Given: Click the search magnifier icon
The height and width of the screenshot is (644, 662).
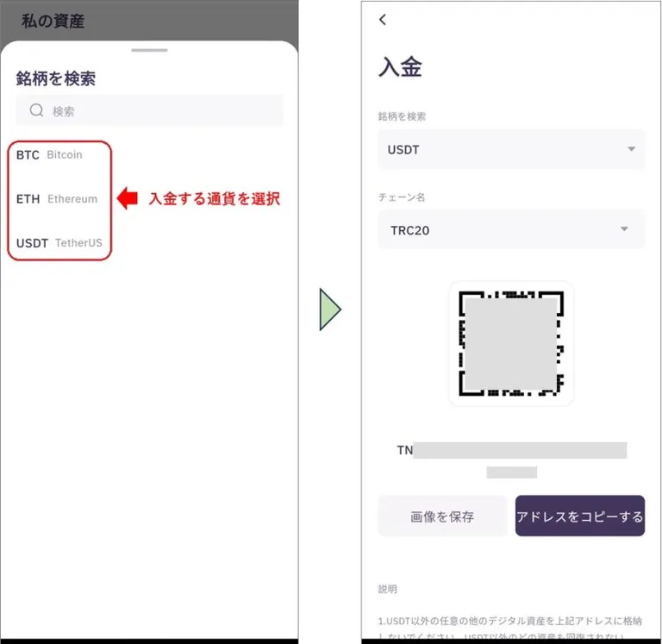Looking at the screenshot, I should tap(36, 110).
